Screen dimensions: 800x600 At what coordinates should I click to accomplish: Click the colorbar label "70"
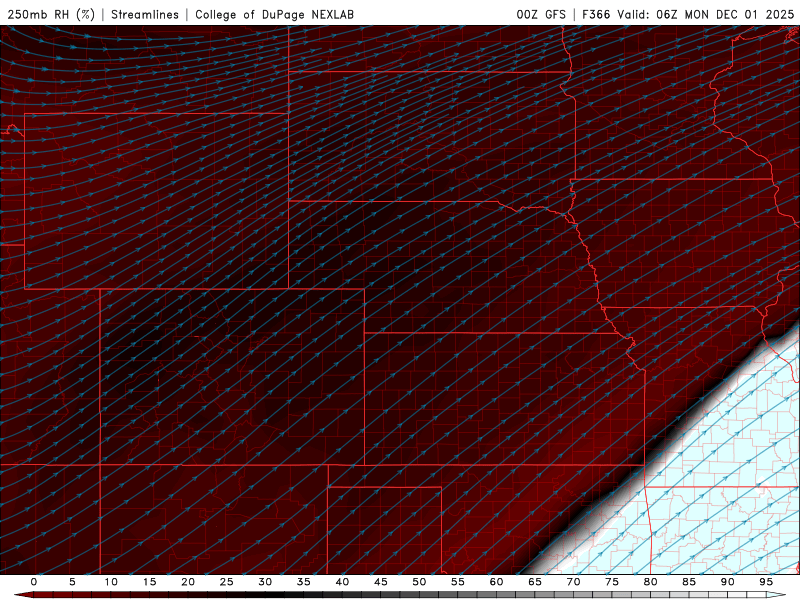point(573,582)
